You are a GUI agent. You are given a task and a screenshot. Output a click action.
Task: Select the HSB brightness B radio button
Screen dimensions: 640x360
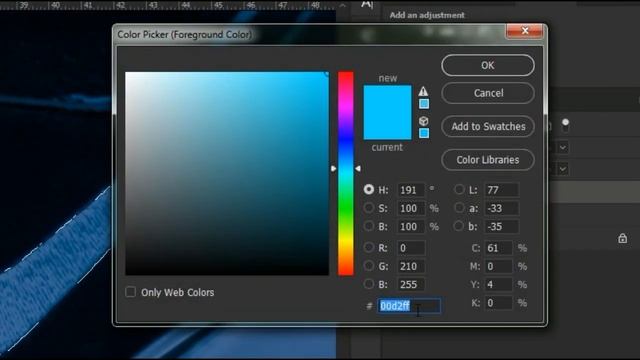[369, 226]
